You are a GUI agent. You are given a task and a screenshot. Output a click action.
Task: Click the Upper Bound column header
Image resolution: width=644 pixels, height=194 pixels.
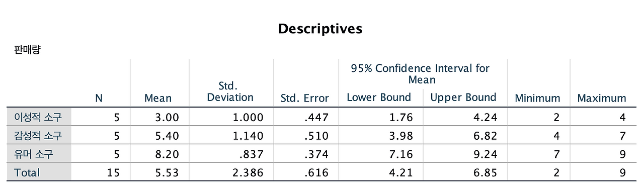(463, 98)
